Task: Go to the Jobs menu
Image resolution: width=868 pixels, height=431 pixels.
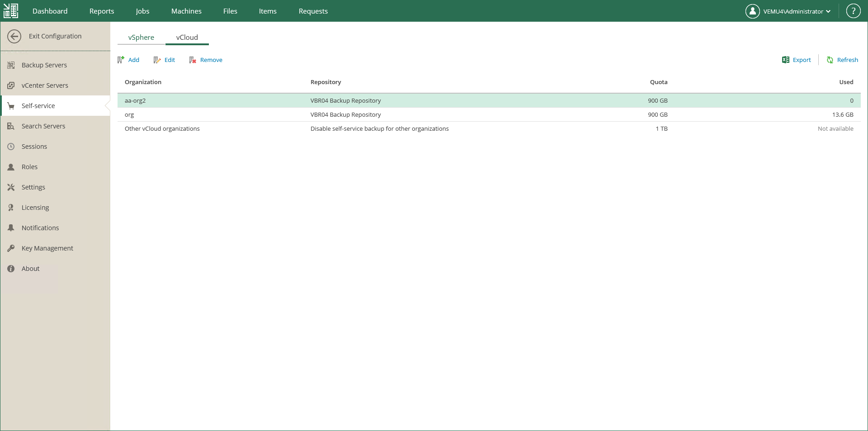Action: pyautogui.click(x=142, y=11)
